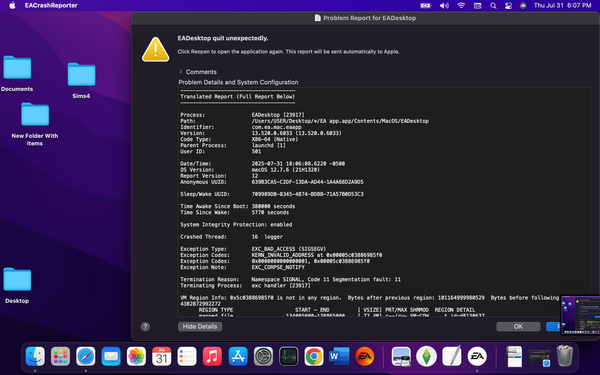Open Launchpad from the Dock
This screenshot has height=375, width=600.
click(x=60, y=356)
